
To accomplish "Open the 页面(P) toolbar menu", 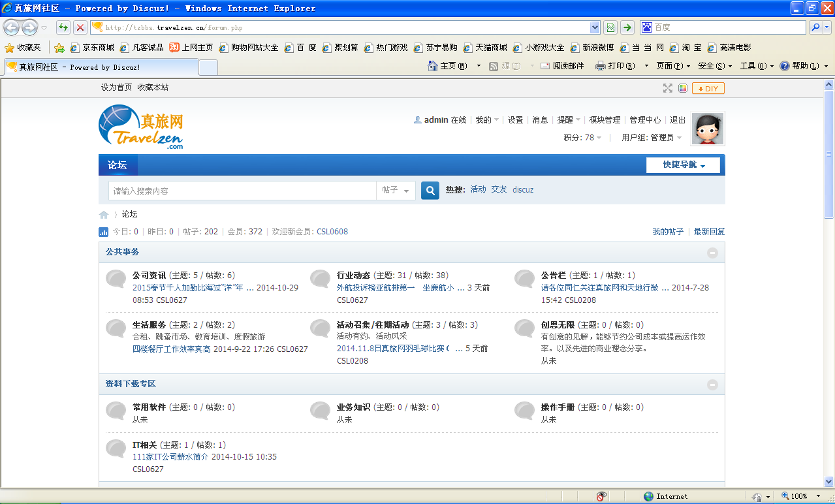I will pos(673,66).
